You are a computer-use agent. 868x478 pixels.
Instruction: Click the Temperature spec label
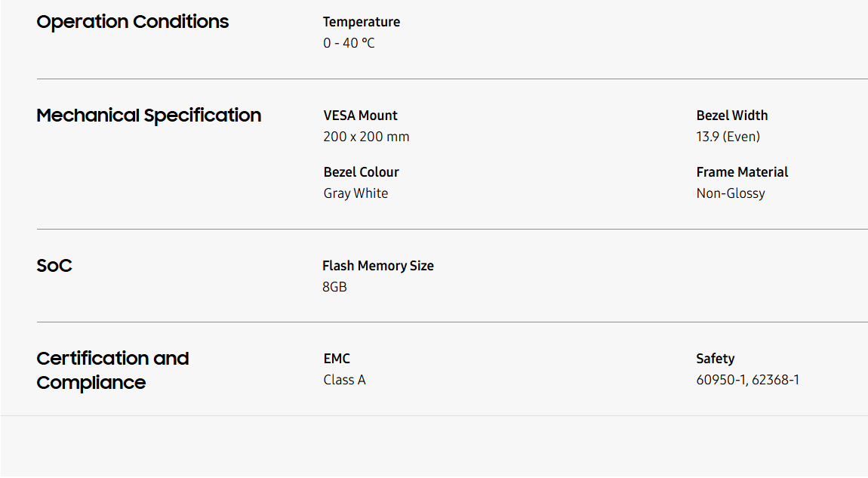click(362, 22)
